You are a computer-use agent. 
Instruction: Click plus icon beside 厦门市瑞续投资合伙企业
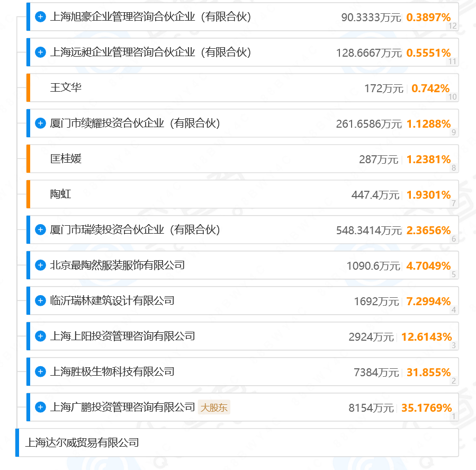[40, 230]
